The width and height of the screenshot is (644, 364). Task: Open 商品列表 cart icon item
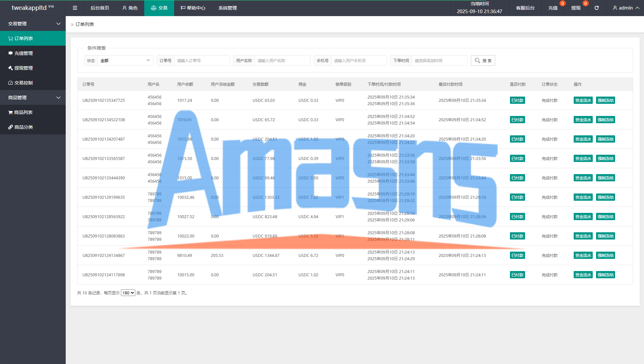tap(20, 112)
